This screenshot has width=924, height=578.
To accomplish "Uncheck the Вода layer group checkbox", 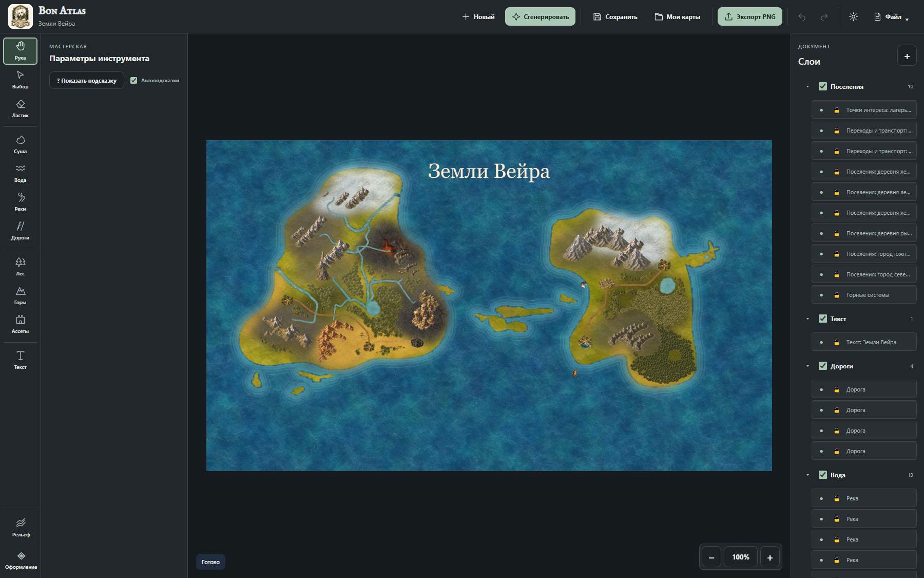I will pyautogui.click(x=823, y=475).
